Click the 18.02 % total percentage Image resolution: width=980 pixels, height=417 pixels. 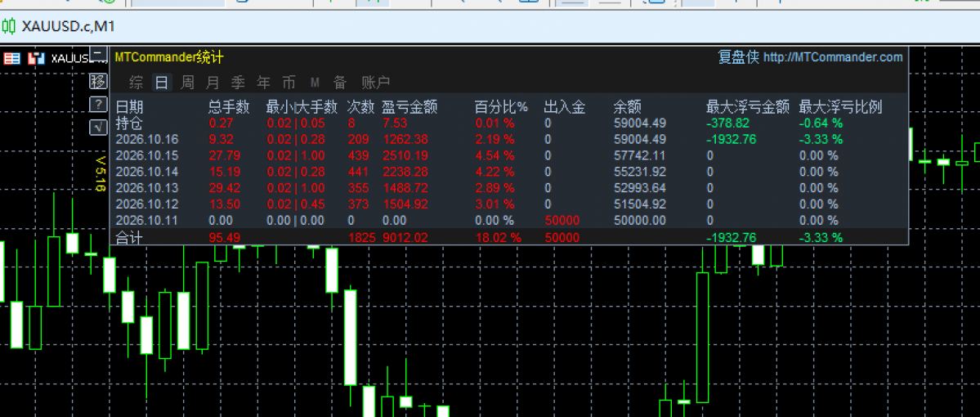(x=498, y=238)
